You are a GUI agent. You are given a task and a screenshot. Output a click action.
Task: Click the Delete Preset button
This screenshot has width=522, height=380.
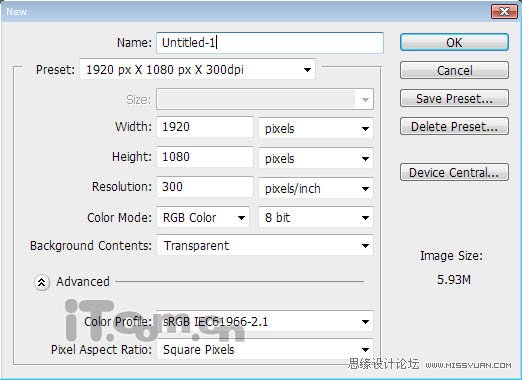(454, 126)
